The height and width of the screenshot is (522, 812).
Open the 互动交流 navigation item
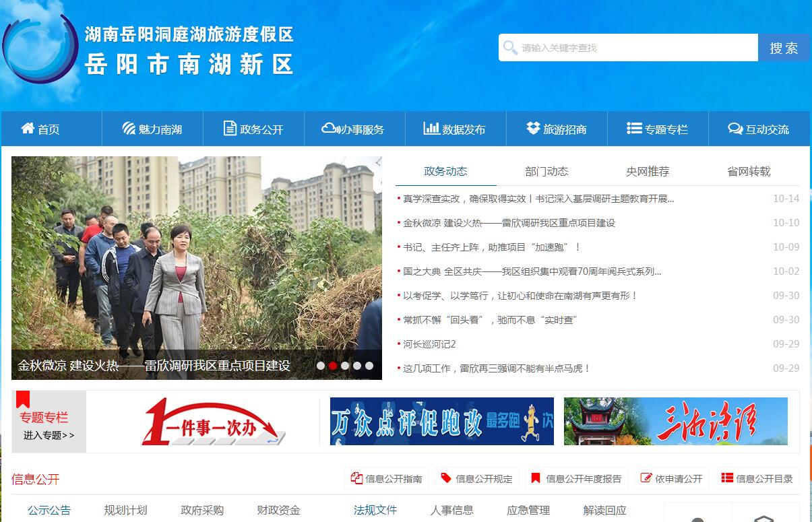tap(759, 129)
